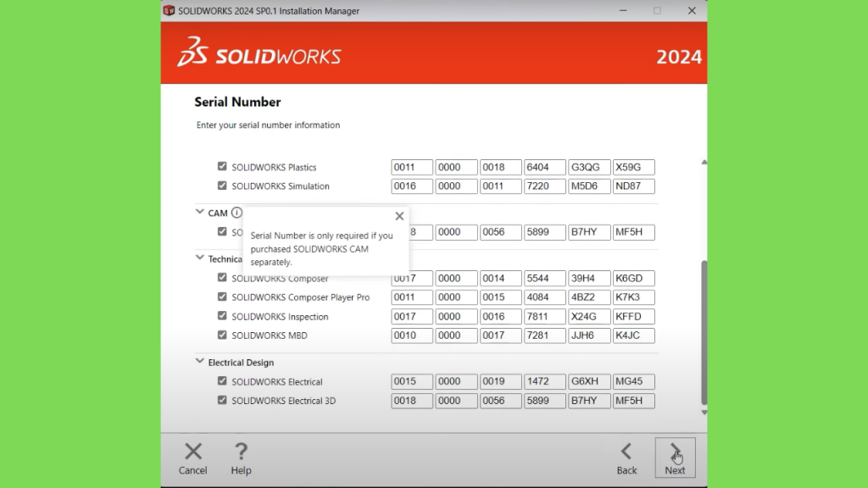Click the SOLIDWORKS Composer Player Pro label
Image resolution: width=868 pixels, height=488 pixels.
300,297
